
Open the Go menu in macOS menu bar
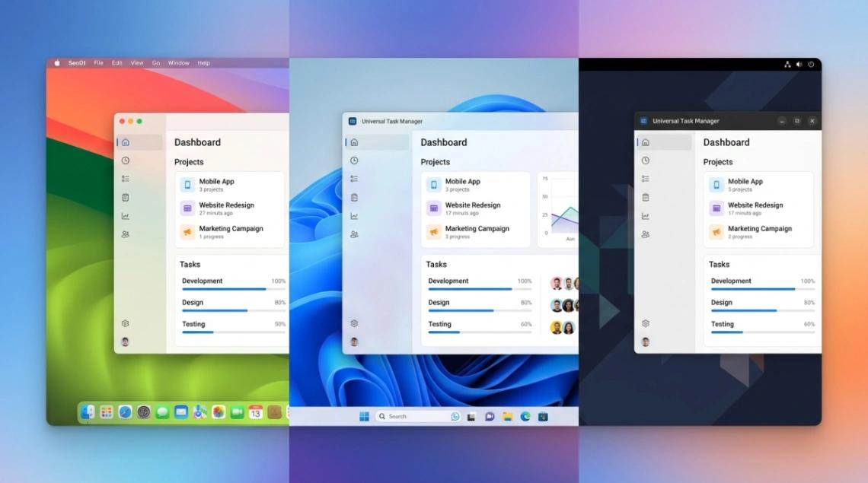(x=156, y=63)
